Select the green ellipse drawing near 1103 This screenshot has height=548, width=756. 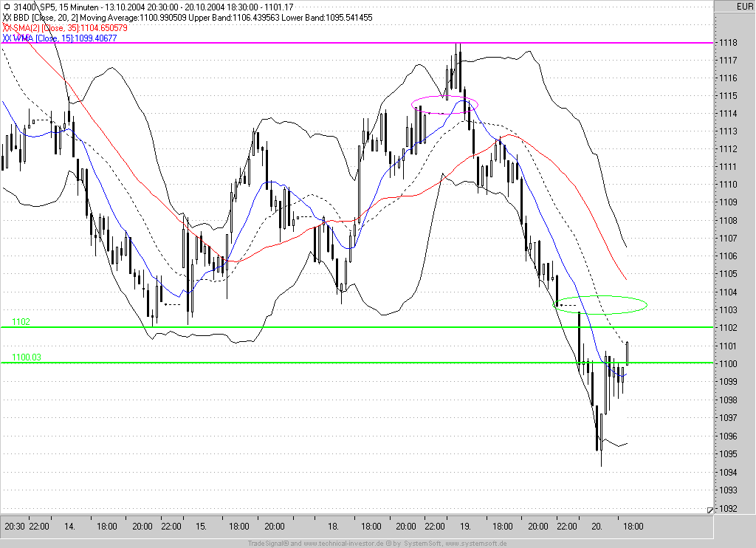601,304
